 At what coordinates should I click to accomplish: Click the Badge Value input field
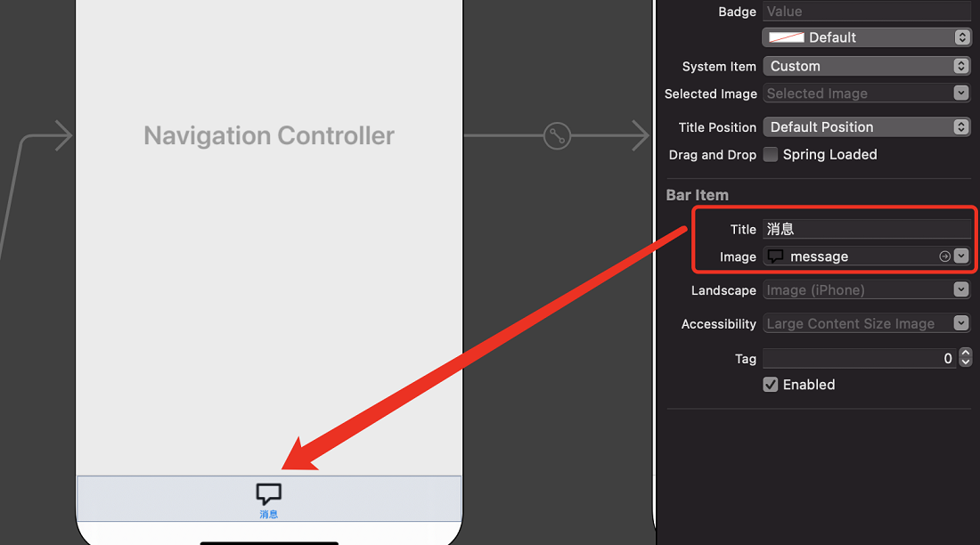coord(866,12)
